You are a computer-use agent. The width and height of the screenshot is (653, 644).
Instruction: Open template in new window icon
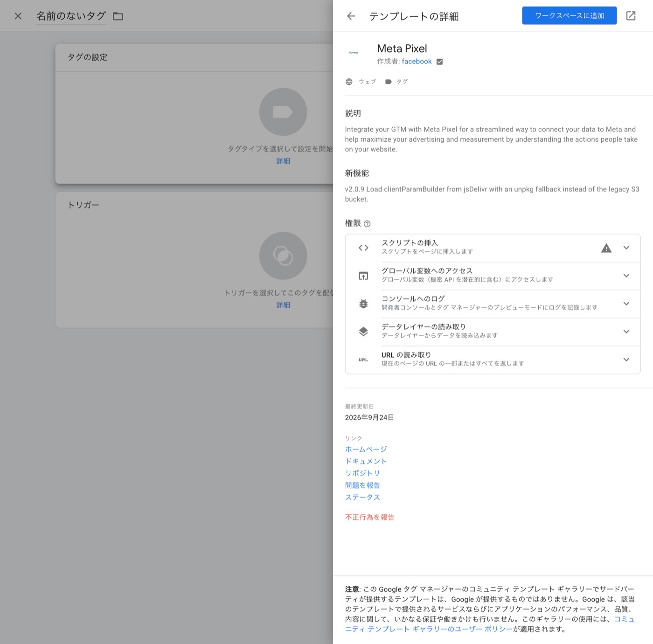click(x=631, y=16)
